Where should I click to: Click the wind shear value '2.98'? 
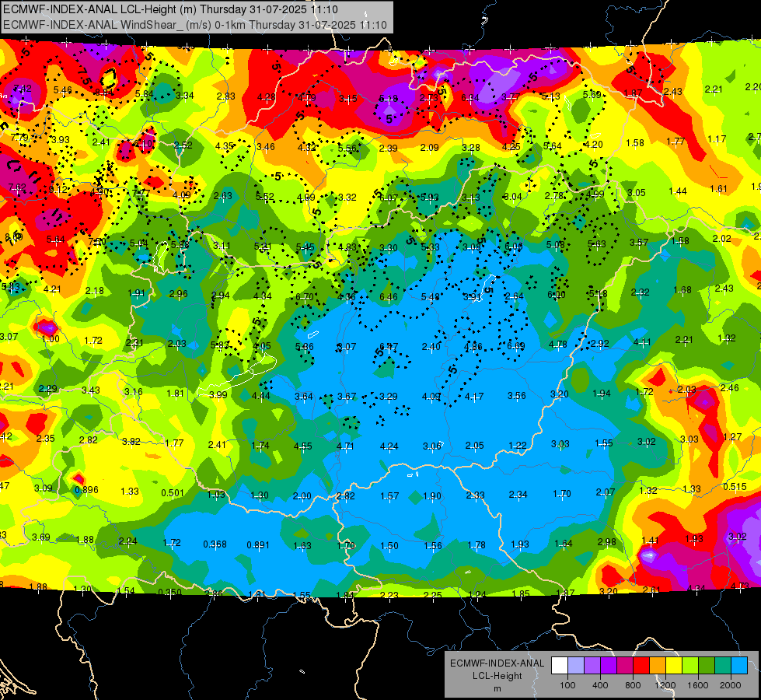(x=606, y=541)
